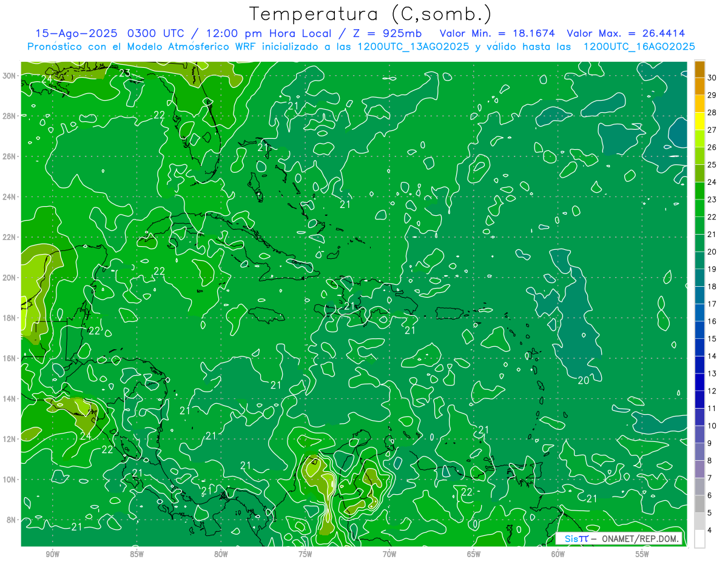The image size is (728, 562).
Task: Click the 8N latitude axis label
Action: (x=12, y=520)
